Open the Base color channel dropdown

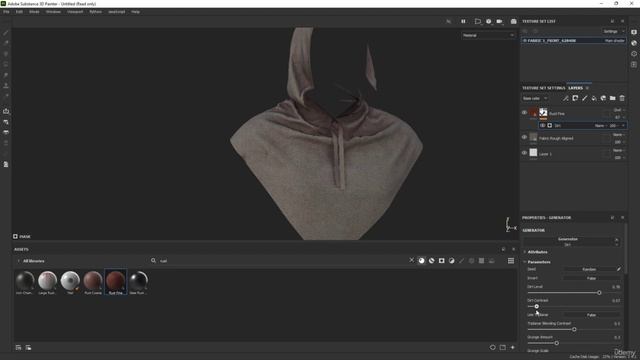click(535, 98)
